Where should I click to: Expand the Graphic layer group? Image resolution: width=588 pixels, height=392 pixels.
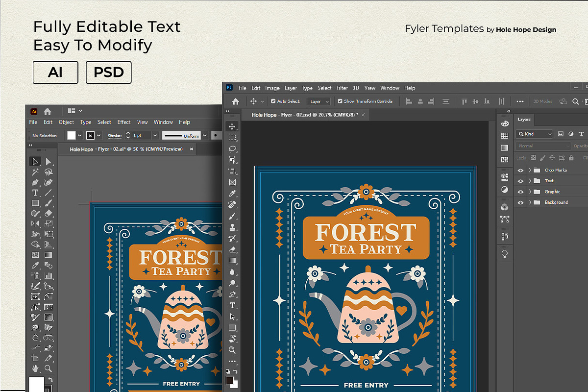(530, 192)
